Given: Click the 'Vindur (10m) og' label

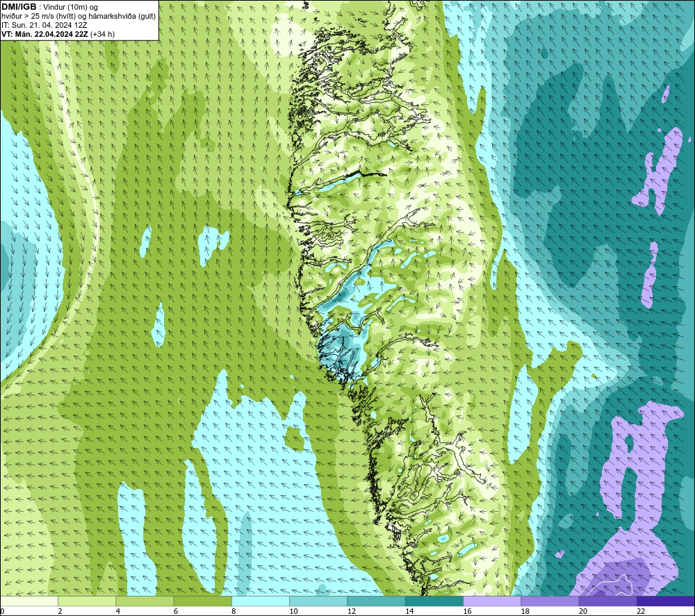Looking at the screenshot, I should (70, 8).
